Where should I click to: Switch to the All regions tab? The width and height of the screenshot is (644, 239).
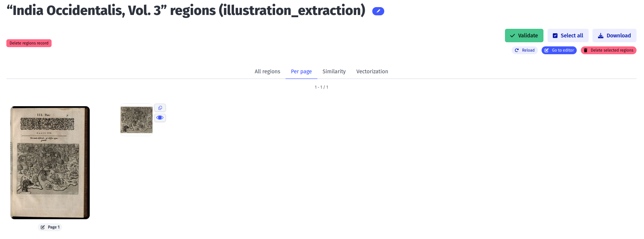[267, 71]
